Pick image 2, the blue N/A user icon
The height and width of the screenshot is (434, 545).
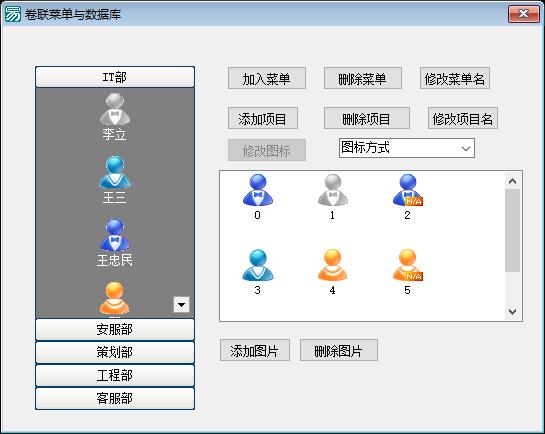[408, 190]
